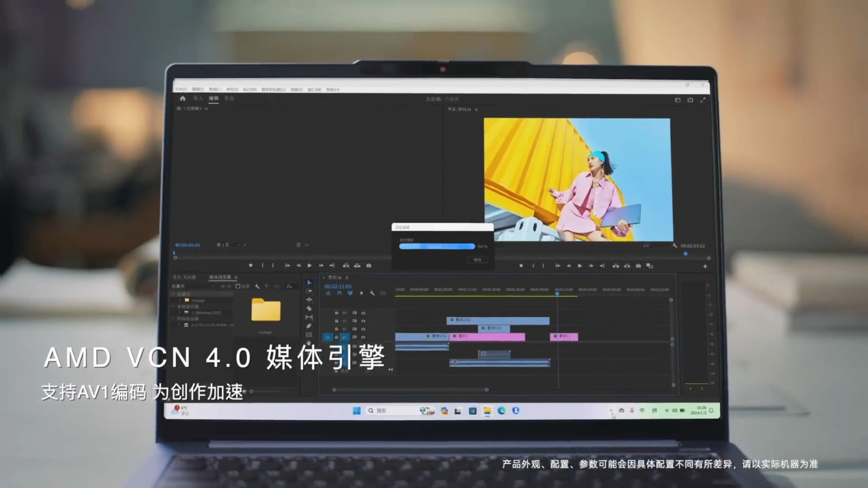Export frame from Source monitor camera icon
868x488 pixels.
(x=369, y=266)
